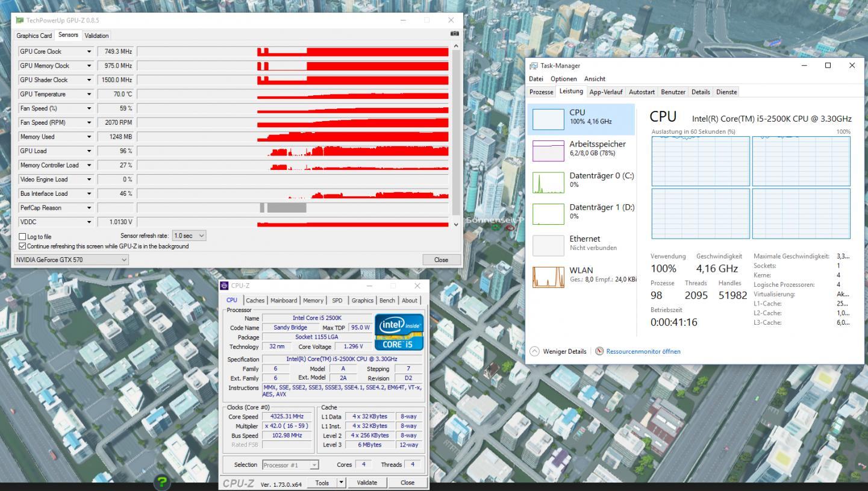Image resolution: width=868 pixels, height=491 pixels.
Task: Click the GPU Load history graph
Action: (293, 151)
